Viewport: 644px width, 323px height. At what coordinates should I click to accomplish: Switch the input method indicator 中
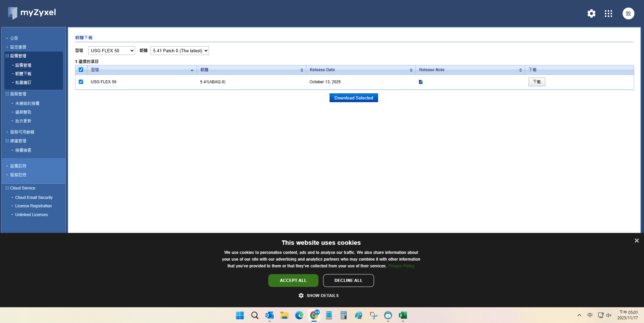pyautogui.click(x=590, y=315)
